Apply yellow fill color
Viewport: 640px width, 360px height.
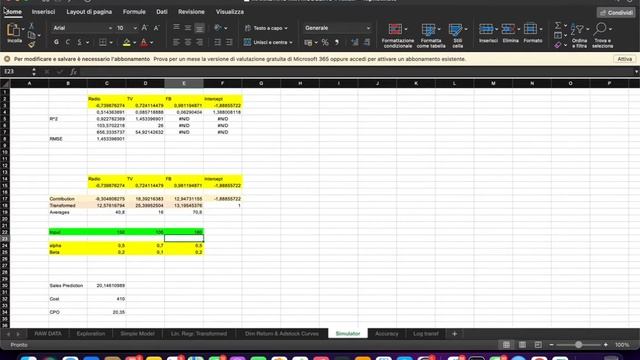(127, 42)
